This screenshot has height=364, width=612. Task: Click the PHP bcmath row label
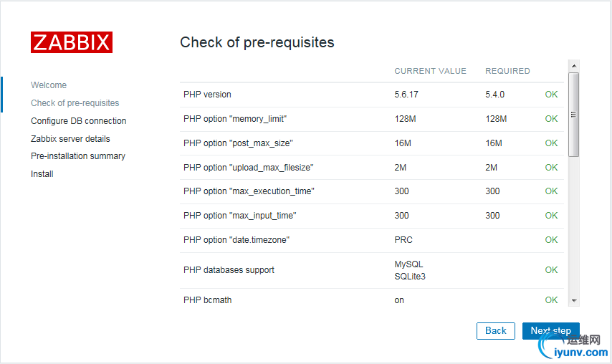point(207,300)
